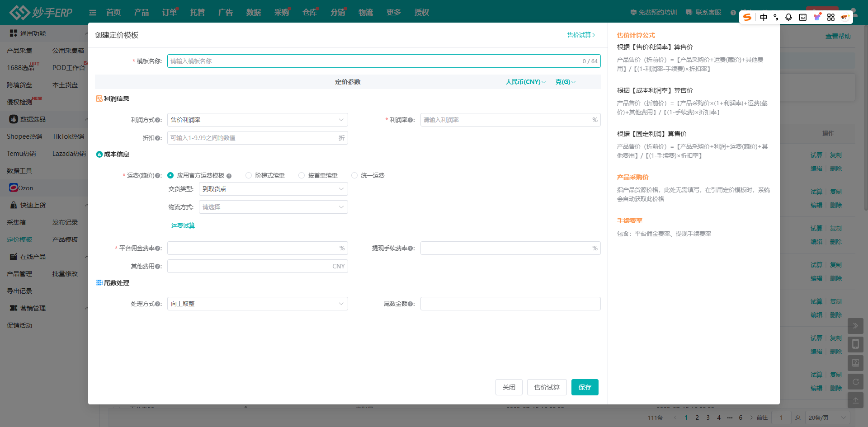
Task: Click the Sogou toolbox grid icon
Action: (831, 17)
